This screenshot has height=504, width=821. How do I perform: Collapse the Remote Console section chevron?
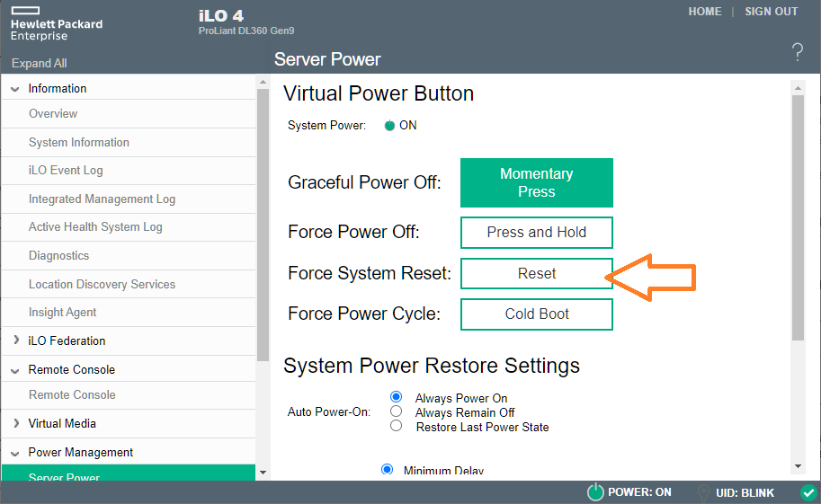15,370
